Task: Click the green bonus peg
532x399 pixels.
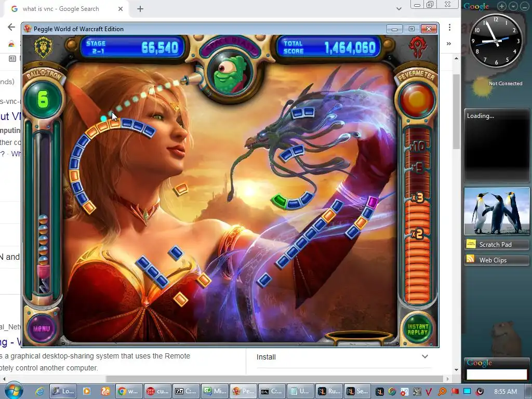Action: pos(279,200)
